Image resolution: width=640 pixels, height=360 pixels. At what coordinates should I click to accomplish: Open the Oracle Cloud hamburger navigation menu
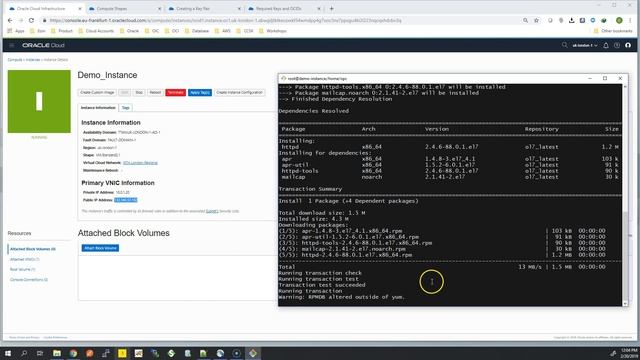coord(11,45)
